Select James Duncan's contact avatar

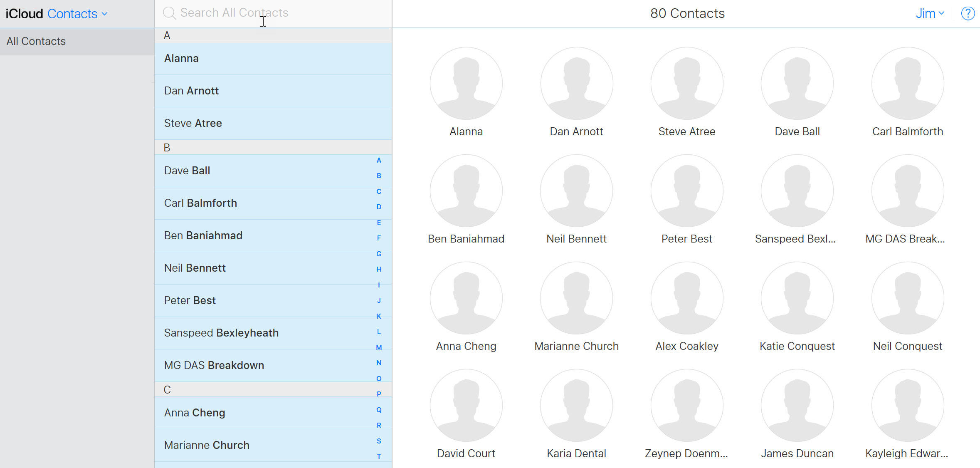point(797,405)
